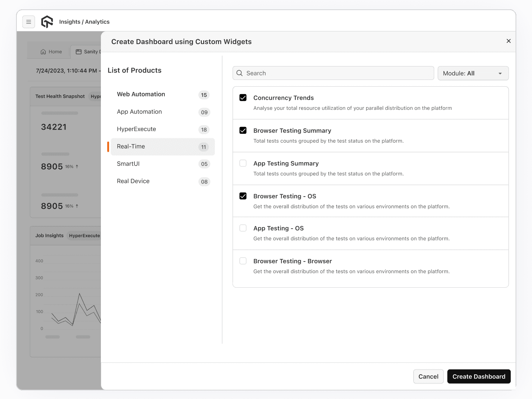Open the Module: All dropdown
Screen dimensions: 532x399
pyautogui.click(x=473, y=73)
